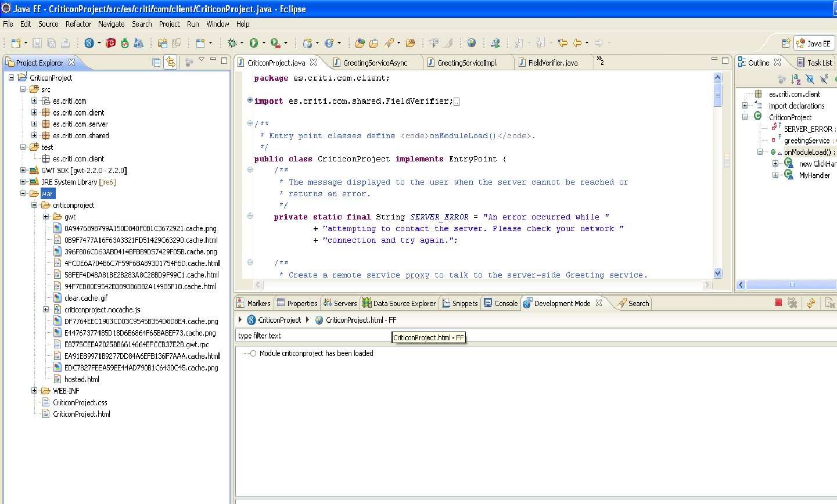Click the Open Type toolbar icon
Viewport: 837px width, 504px height.
pos(360,43)
